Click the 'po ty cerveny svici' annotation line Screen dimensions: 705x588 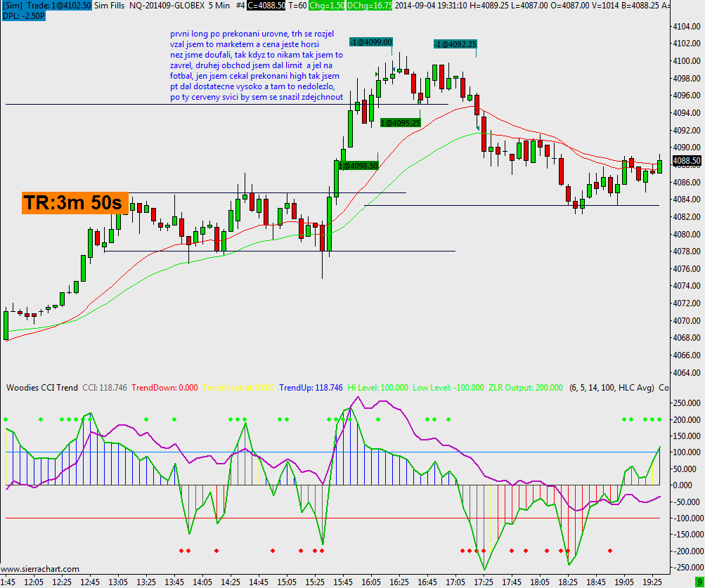[257, 97]
